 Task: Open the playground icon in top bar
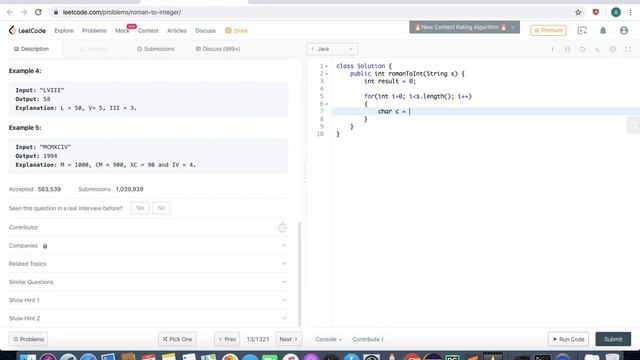(582, 31)
